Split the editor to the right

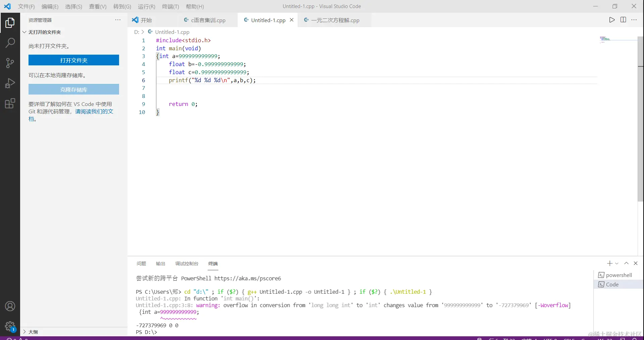pyautogui.click(x=623, y=20)
